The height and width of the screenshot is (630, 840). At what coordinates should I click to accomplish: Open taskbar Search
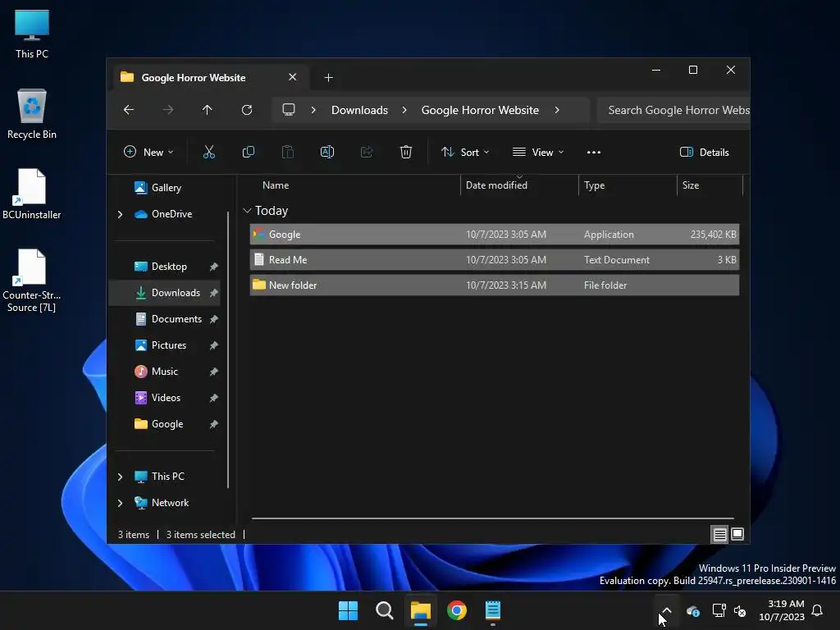click(384, 610)
